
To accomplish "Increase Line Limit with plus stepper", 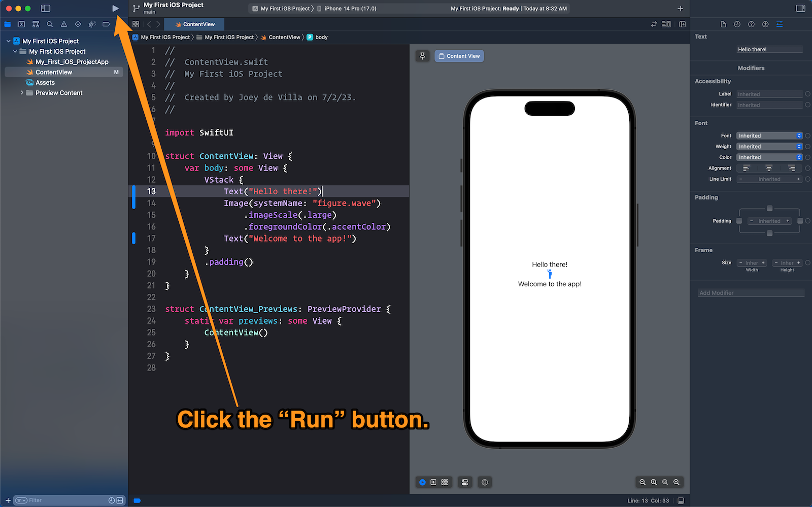I will (x=798, y=179).
